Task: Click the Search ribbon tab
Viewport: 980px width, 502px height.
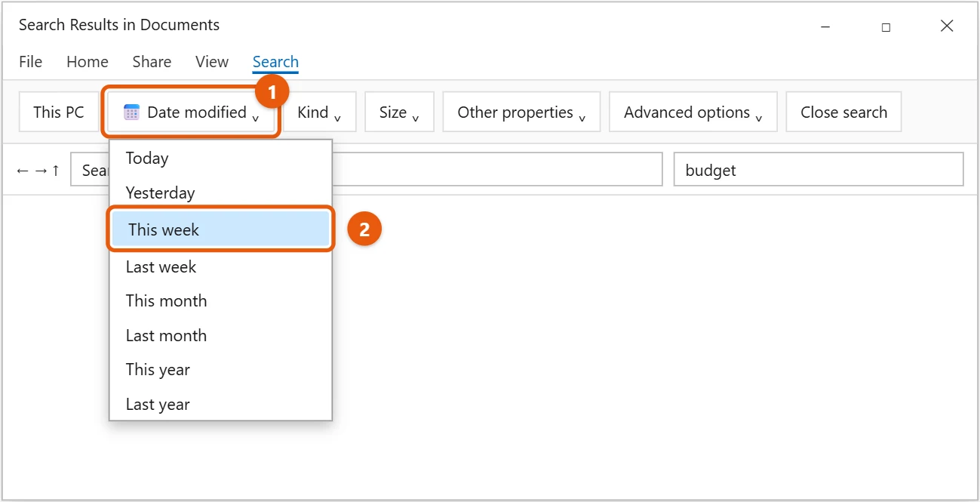Action: click(x=275, y=62)
